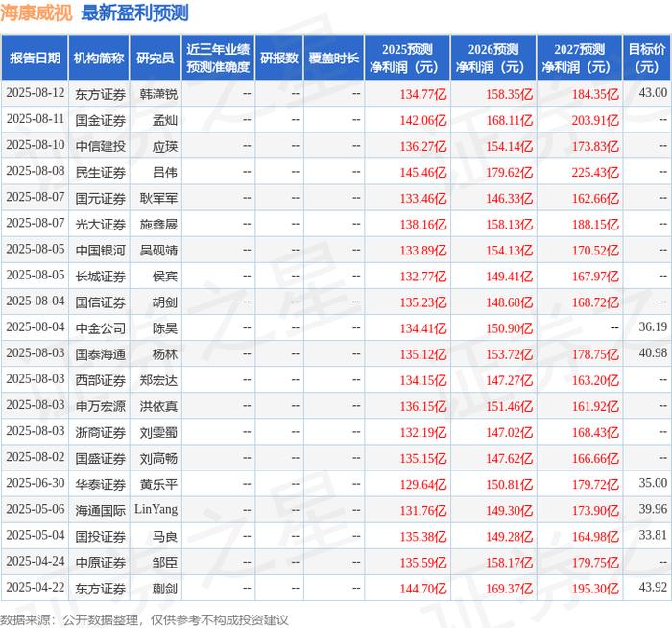Click 中国银河 institution name
This screenshot has width=672, height=628.
coord(100,251)
